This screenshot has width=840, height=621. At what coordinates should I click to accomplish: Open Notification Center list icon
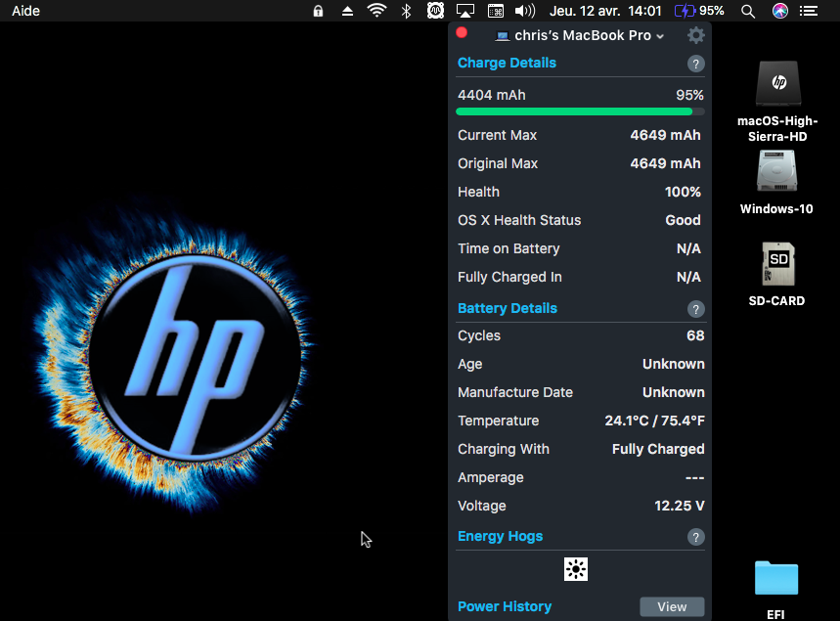click(809, 11)
